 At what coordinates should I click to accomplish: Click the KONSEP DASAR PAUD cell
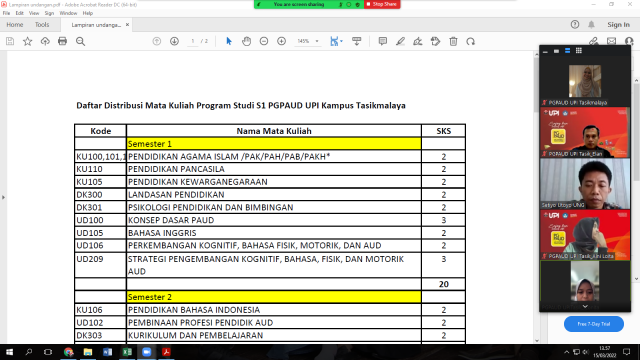(x=274, y=220)
